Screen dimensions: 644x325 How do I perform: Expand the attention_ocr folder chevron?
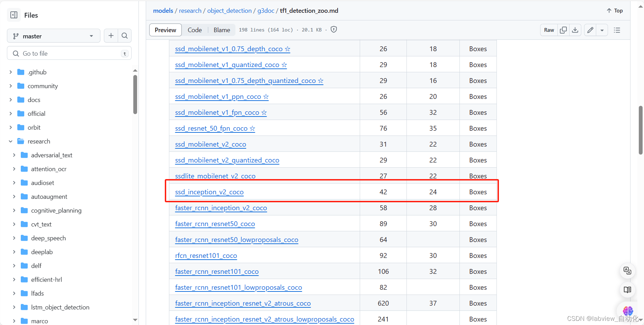tap(14, 169)
